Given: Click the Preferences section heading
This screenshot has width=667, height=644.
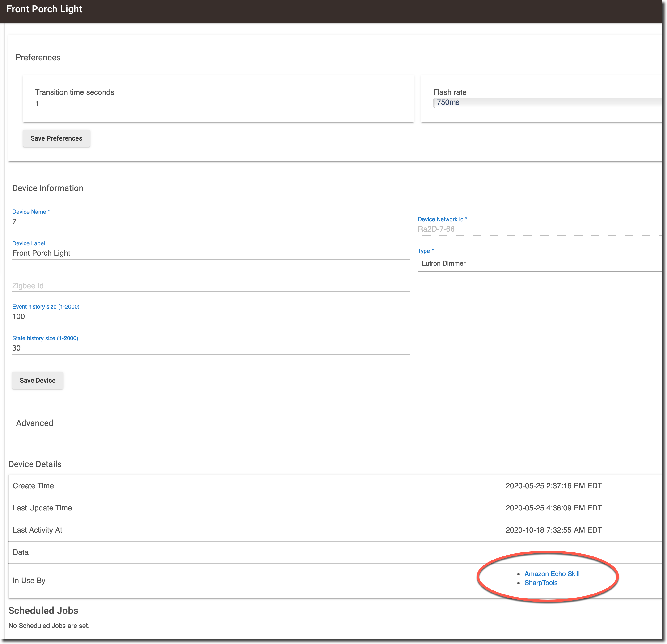Looking at the screenshot, I should point(38,58).
